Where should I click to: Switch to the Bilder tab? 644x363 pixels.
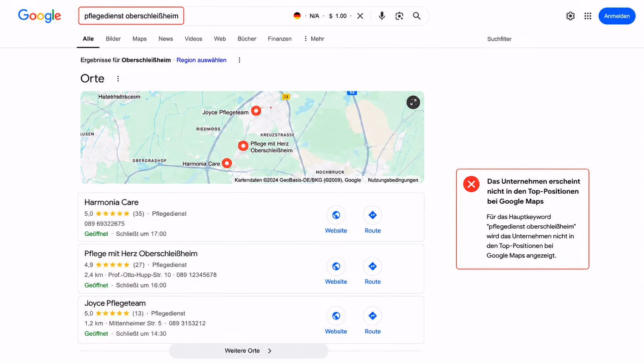point(113,39)
